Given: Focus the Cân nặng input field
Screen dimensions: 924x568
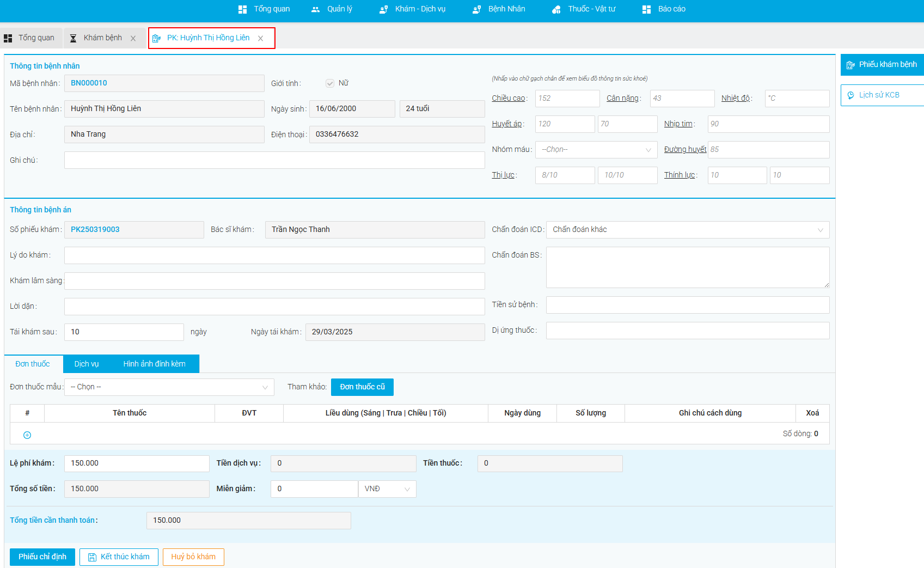Looking at the screenshot, I should pyautogui.click(x=682, y=99).
